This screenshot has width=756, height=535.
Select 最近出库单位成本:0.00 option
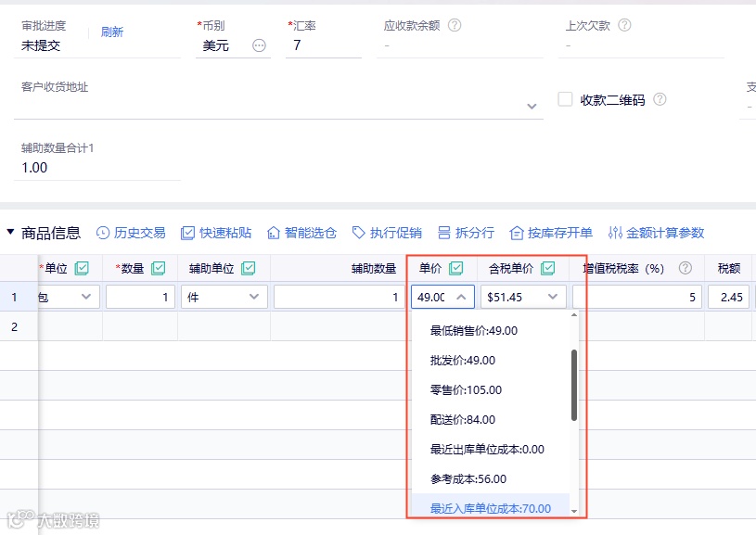point(491,450)
